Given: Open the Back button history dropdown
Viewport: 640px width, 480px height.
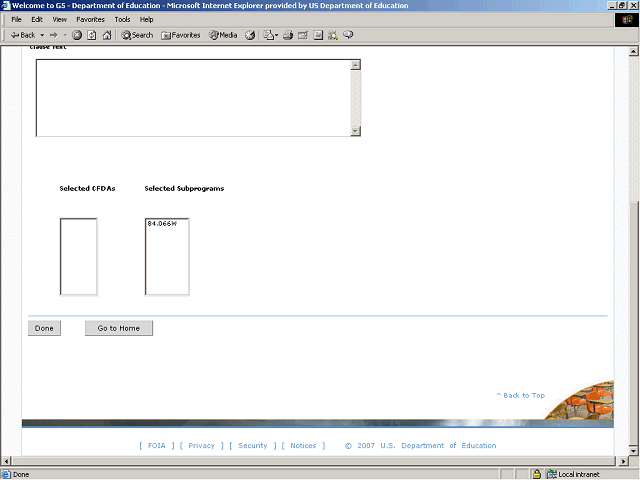Looking at the screenshot, I should tap(42, 35).
